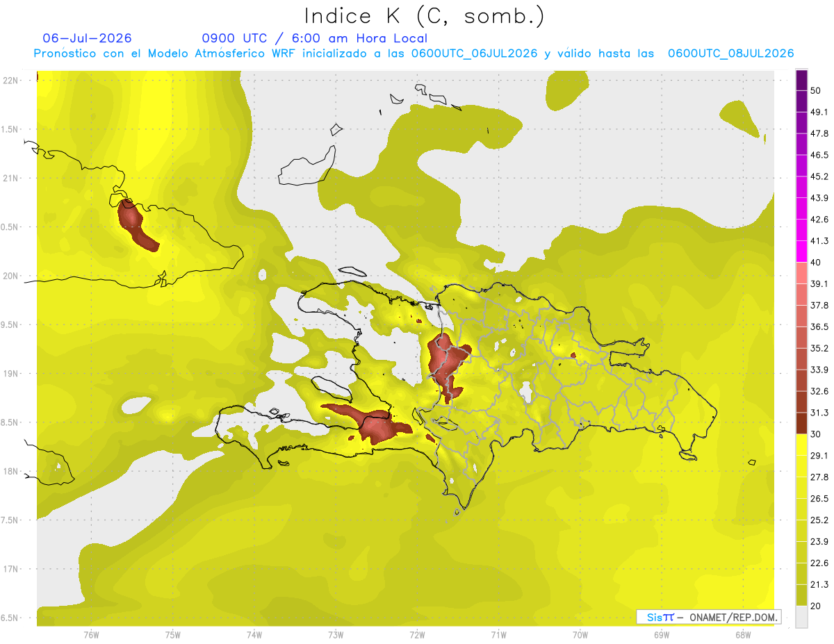This screenshot has height=644, width=834.
Task: Click the "SisTT – ONAMET/REP.DOM." credit label
Action: (x=708, y=617)
